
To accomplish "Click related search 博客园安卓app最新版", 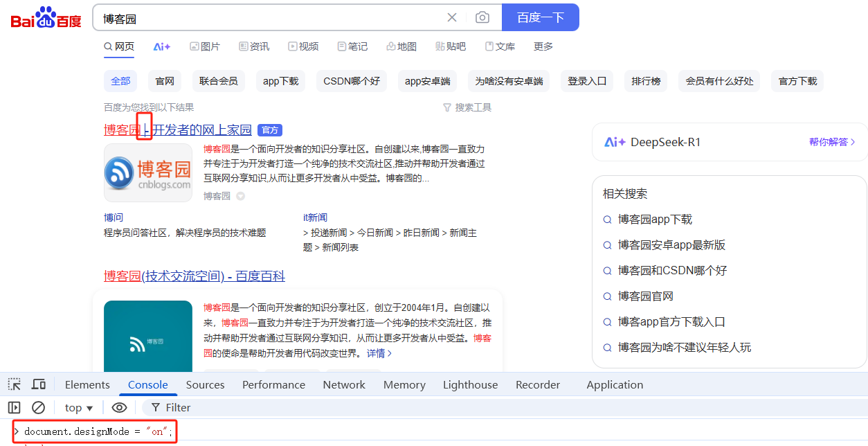I will tap(671, 245).
